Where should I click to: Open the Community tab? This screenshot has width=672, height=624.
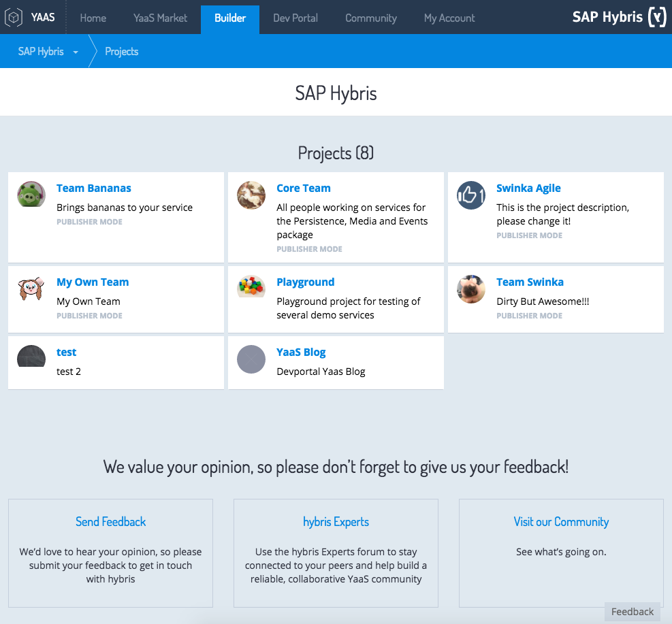[371, 18]
